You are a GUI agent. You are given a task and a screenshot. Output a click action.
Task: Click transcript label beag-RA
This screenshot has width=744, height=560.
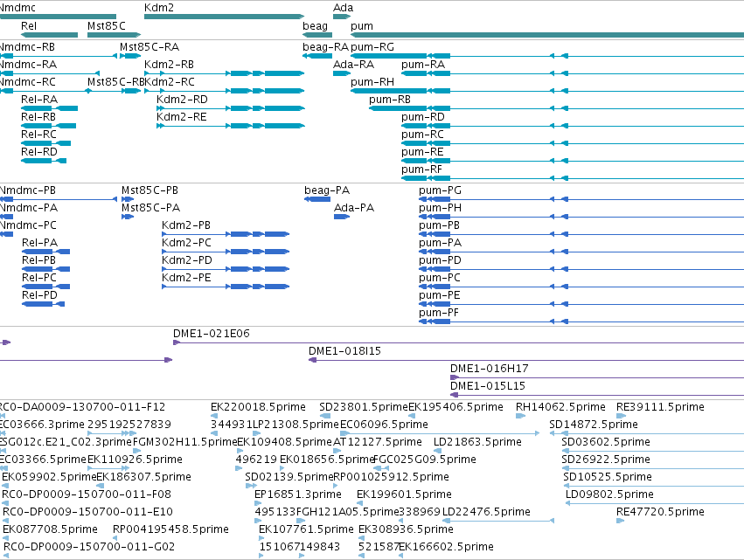pos(325,47)
